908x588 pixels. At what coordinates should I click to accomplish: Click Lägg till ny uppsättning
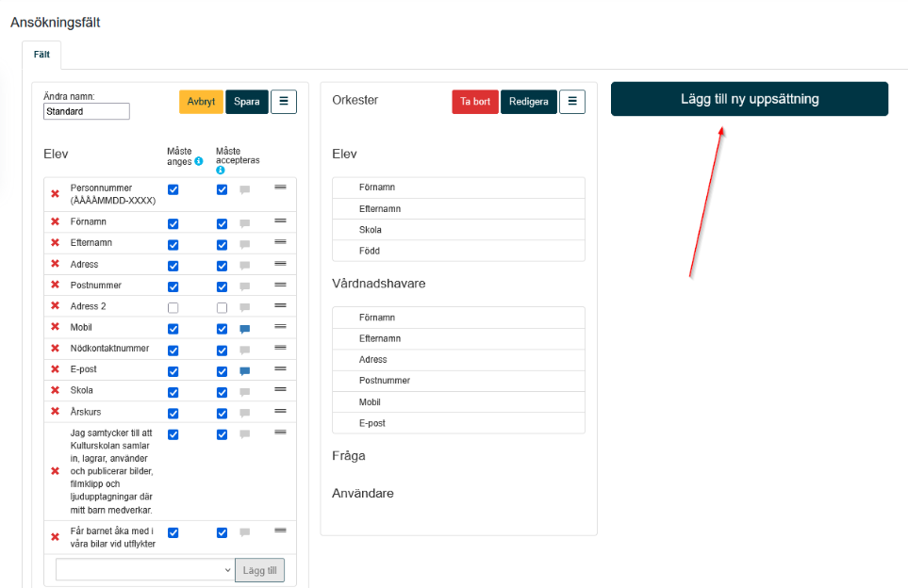click(750, 99)
